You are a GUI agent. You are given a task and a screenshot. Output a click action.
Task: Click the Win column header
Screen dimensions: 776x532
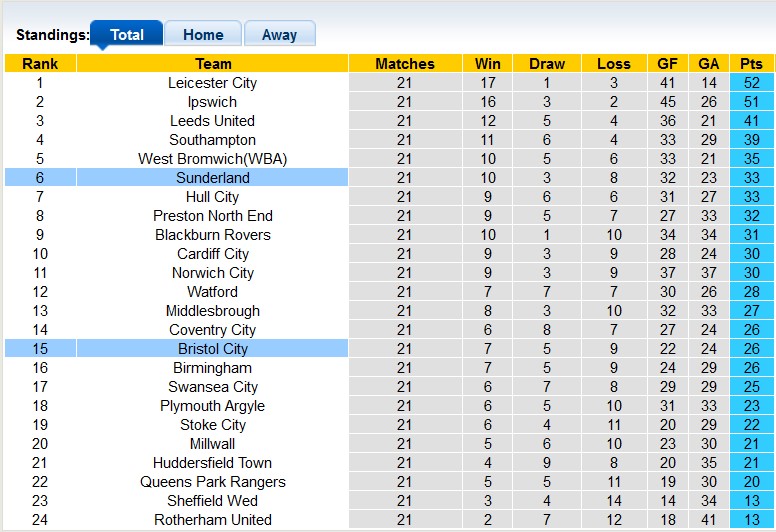(488, 64)
